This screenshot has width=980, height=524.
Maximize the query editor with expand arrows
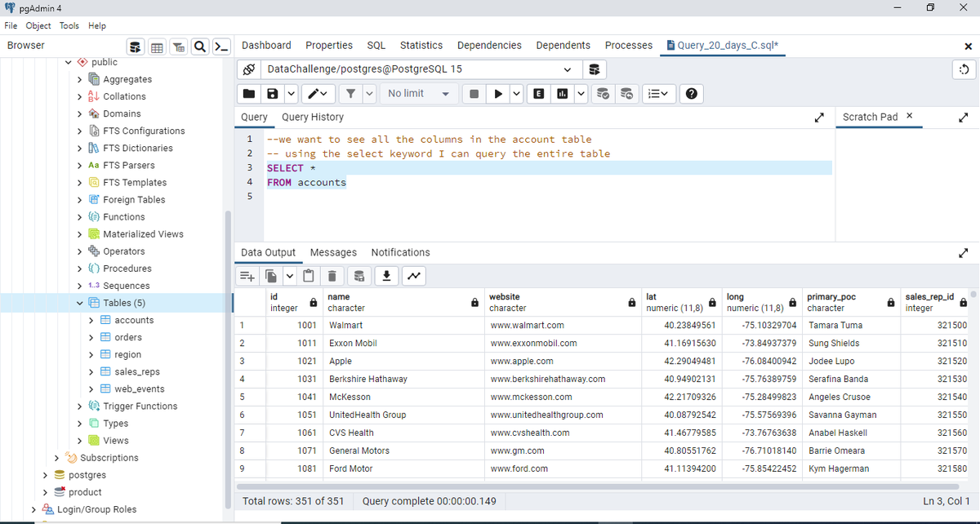point(818,118)
